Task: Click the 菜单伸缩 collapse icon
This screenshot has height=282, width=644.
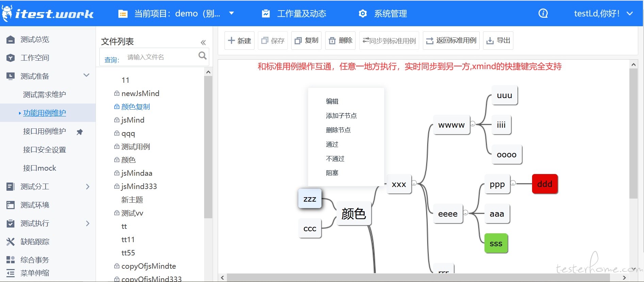Action: [11, 273]
